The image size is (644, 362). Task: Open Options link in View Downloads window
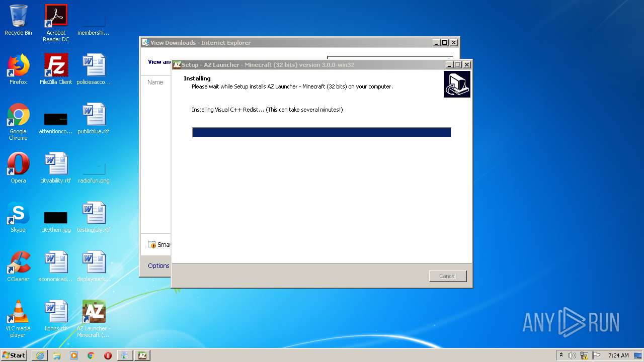pos(158,266)
